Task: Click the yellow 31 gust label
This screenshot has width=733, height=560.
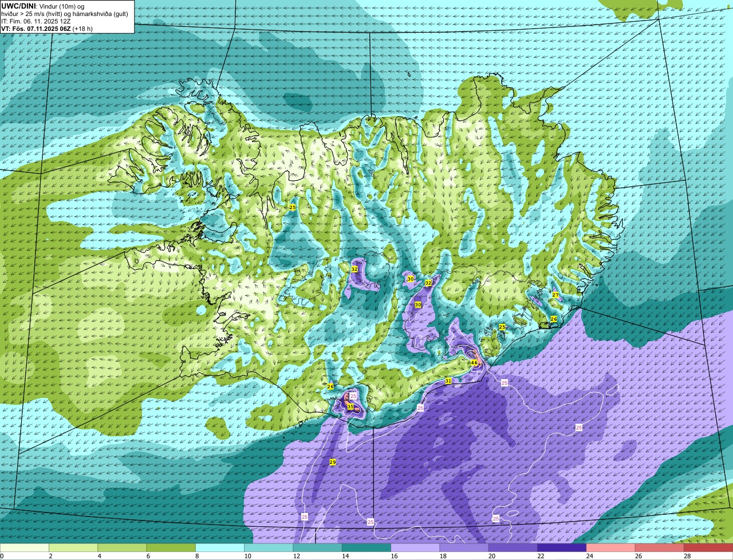Action: point(448,381)
